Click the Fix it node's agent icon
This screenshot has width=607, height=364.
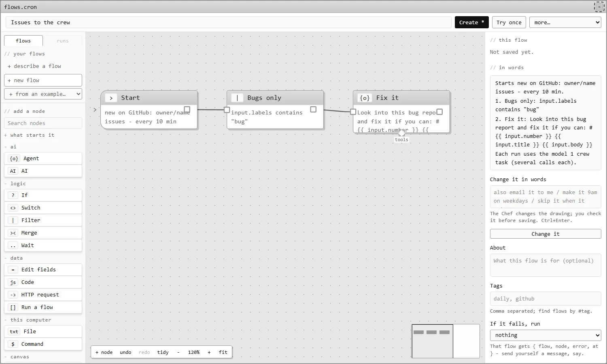coord(365,98)
